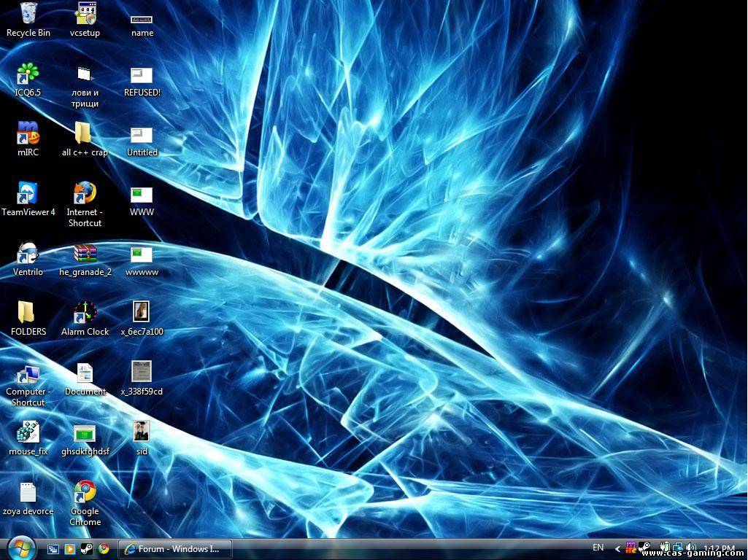
Task: Select the 'zoya devorce' text file
Action: click(x=28, y=492)
